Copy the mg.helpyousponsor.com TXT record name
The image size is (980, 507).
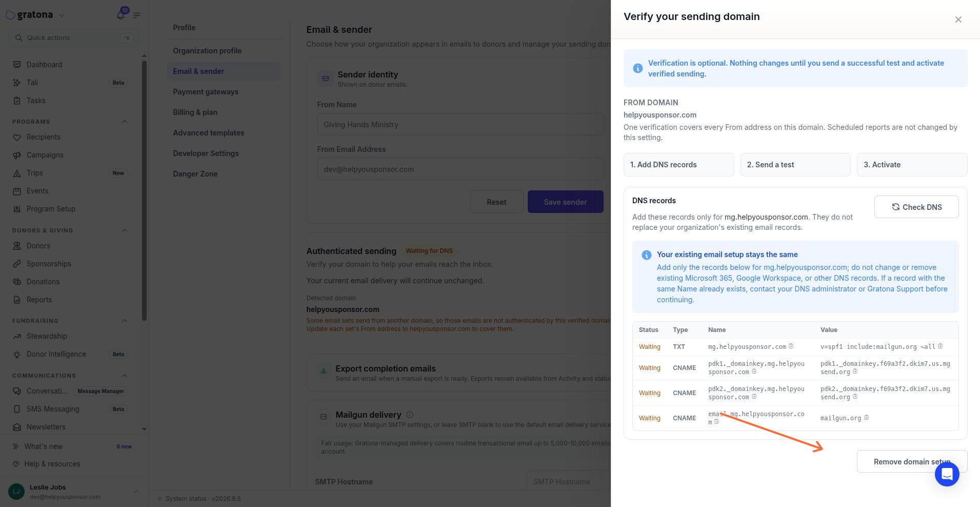click(791, 346)
